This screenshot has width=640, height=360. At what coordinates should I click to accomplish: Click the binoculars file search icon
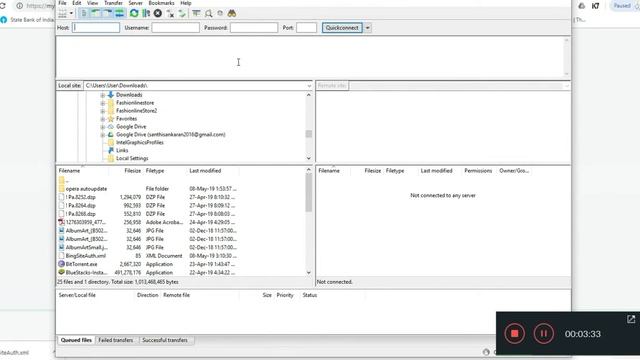[x=232, y=13]
